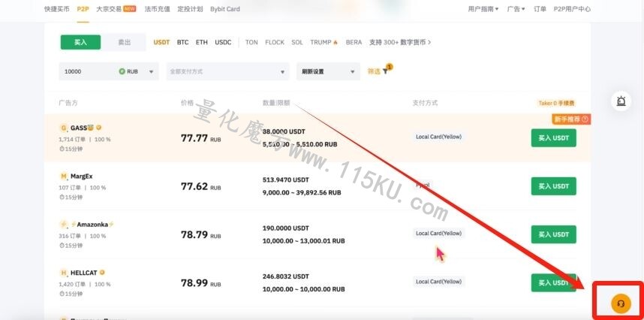Image resolution: width=644 pixels, height=320 pixels.
Task: Click the 10,000.00 ~ 13,000.01 RUB limit
Action: [303, 241]
